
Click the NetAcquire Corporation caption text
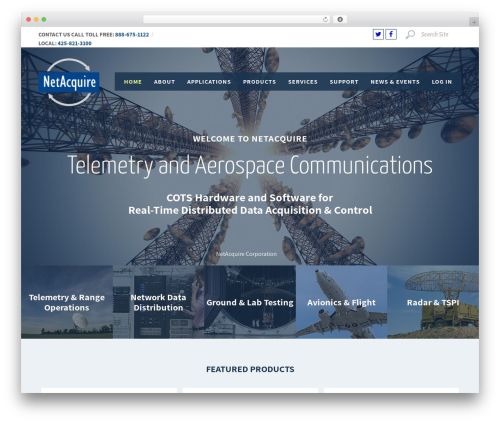246,254
